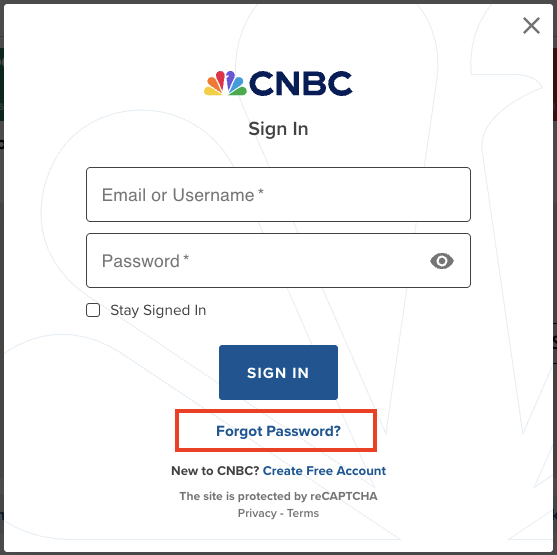This screenshot has width=557, height=555.
Task: Close the sign-in dialog with the X icon
Action: [531, 26]
